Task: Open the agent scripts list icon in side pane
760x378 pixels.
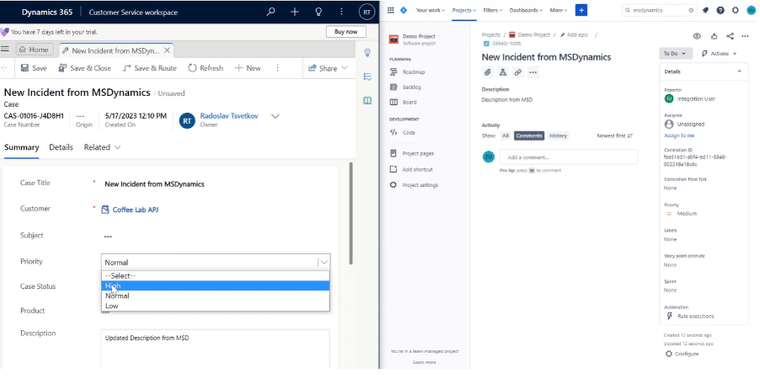Action: 367,77
